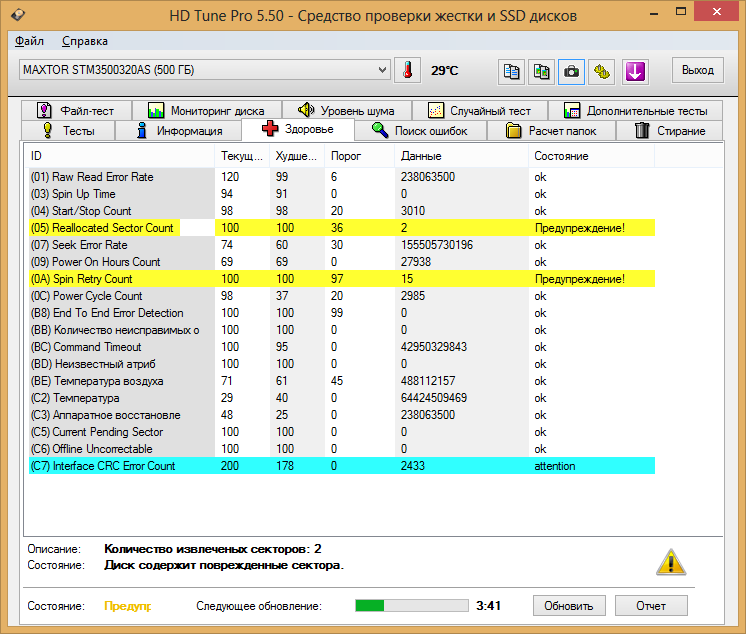Click the yellow warning triangle icon
This screenshot has height=634, width=746.
671,562
